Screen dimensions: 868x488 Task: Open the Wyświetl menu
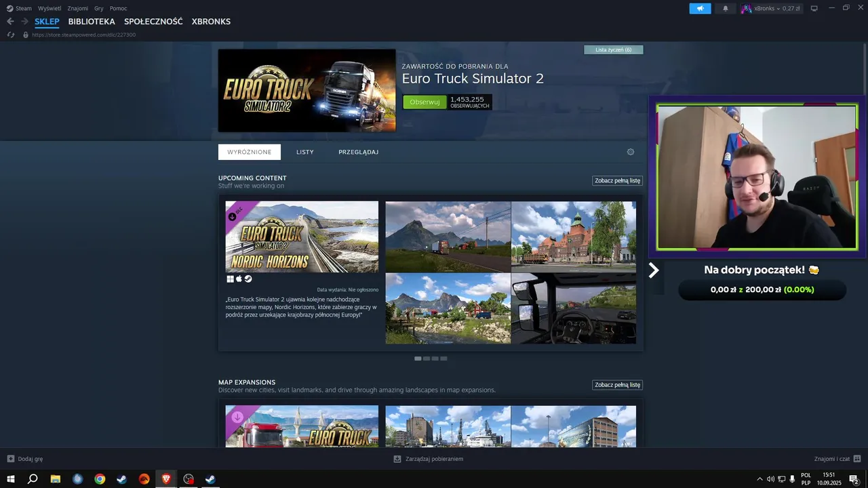click(x=50, y=8)
